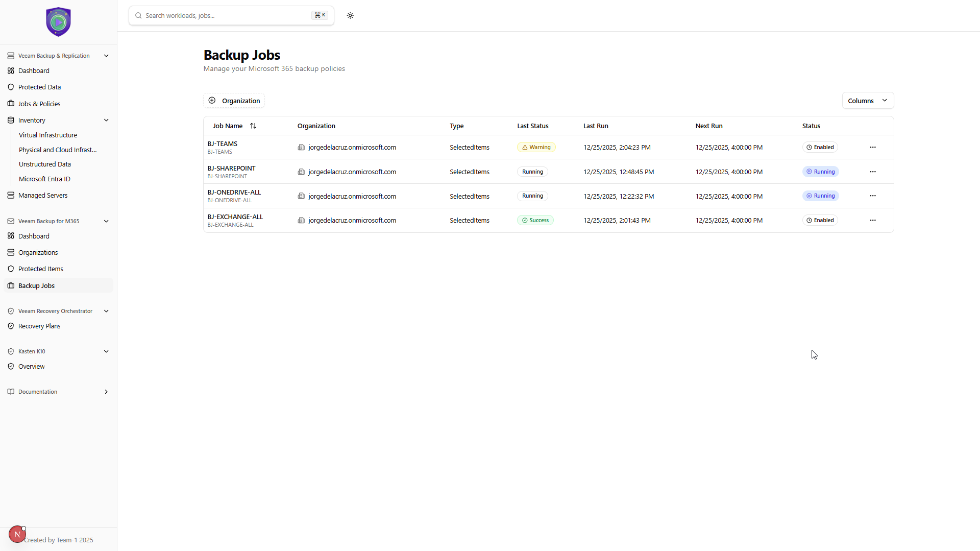
Task: Click the Success status badge for BJ-EXCHANGE-ALL
Action: [x=535, y=220]
